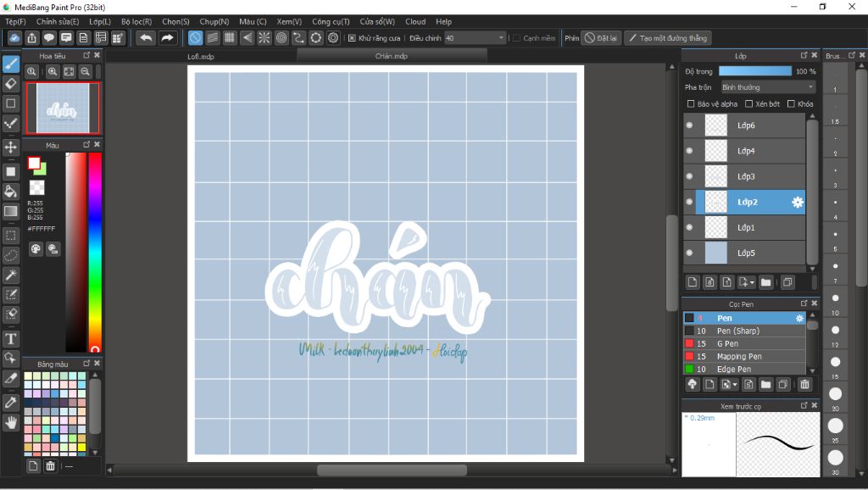Click Tạo một đường thẳng button
The width and height of the screenshot is (868, 490).
pos(668,38)
